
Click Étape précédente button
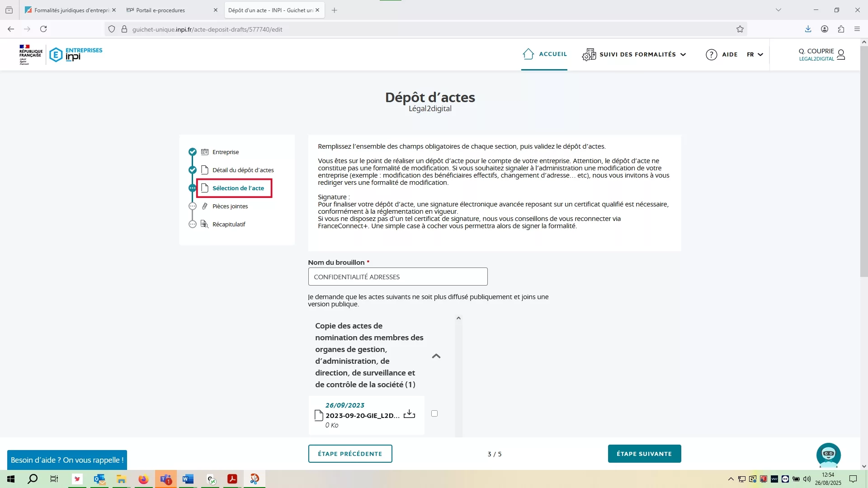pyautogui.click(x=350, y=454)
